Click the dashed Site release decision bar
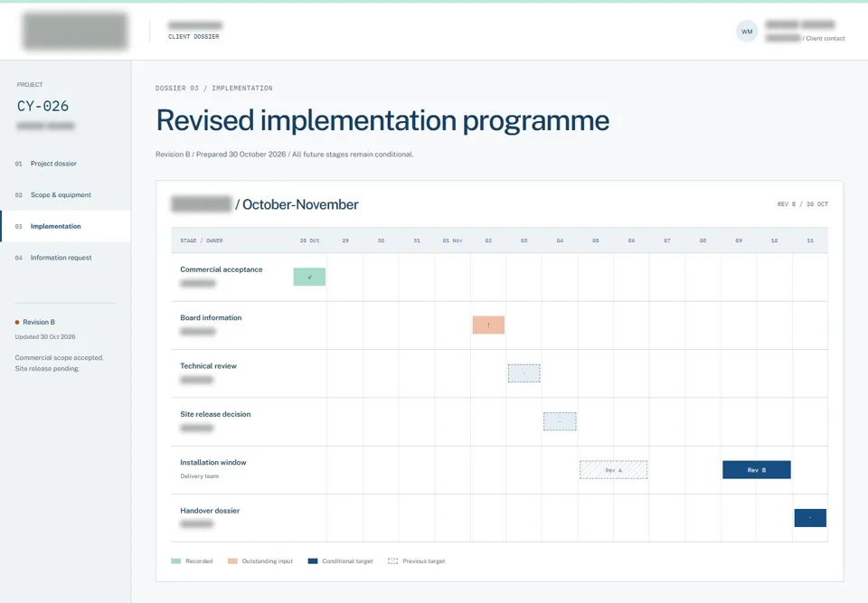 (x=560, y=421)
